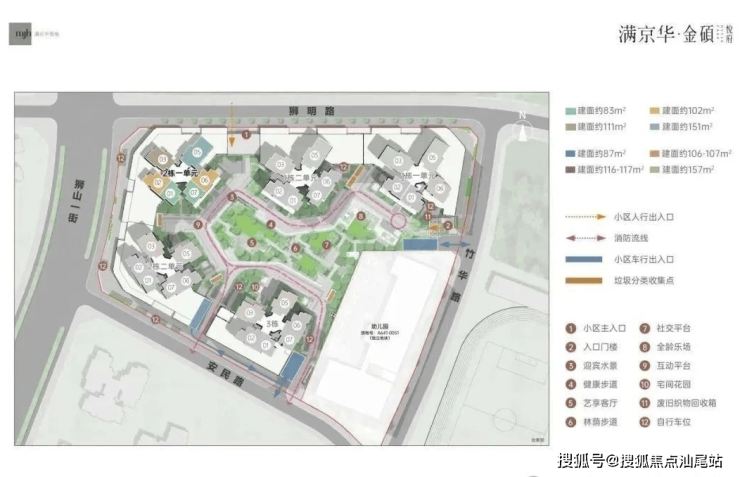This screenshot has width=740, height=477.
Task: Click the 安民路 road label
Action: [x=226, y=373]
